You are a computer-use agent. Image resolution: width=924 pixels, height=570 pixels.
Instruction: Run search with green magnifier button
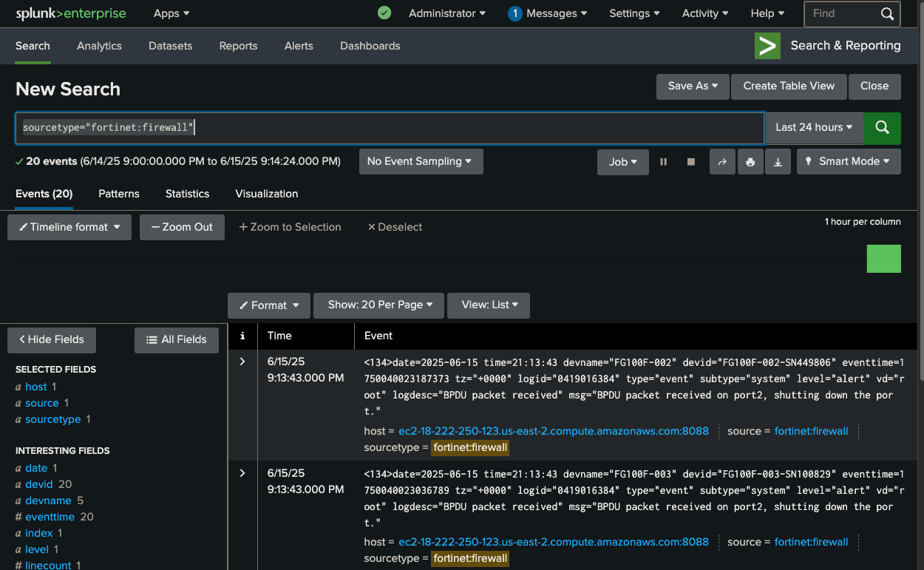[882, 127]
